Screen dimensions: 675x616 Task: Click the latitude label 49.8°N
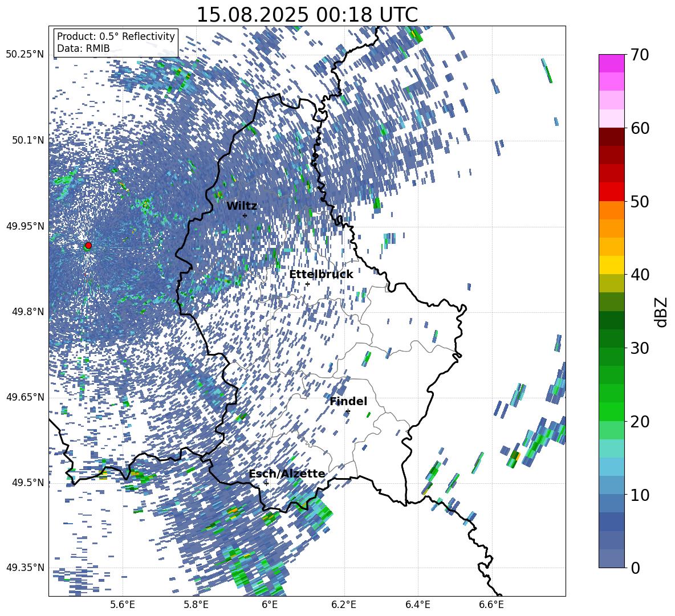(27, 311)
